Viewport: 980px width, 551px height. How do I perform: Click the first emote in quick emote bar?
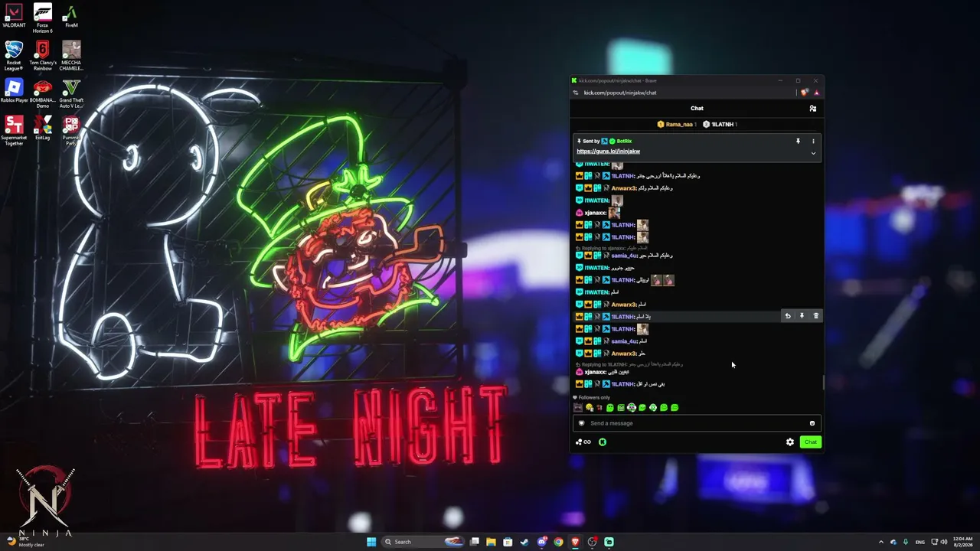[x=578, y=408]
